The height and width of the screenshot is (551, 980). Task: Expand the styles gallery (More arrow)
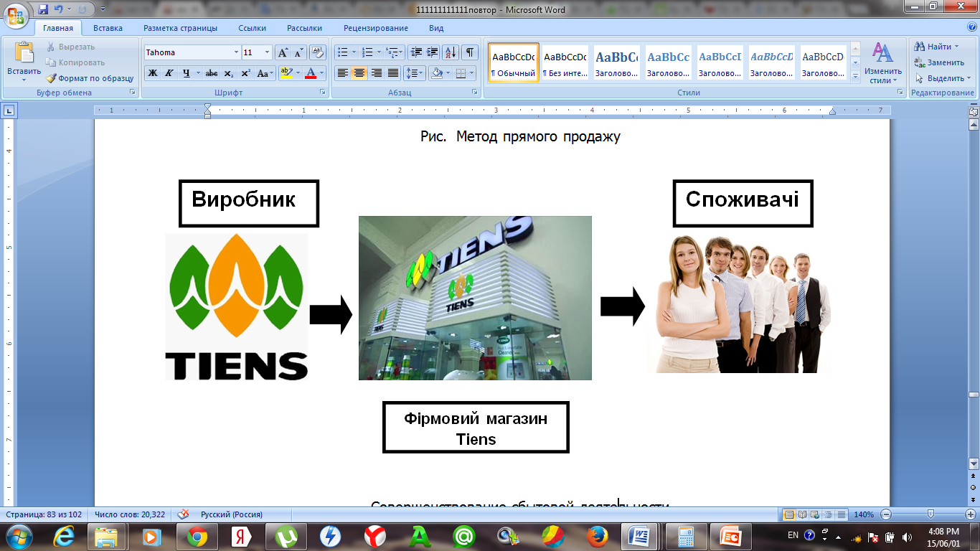(x=855, y=77)
